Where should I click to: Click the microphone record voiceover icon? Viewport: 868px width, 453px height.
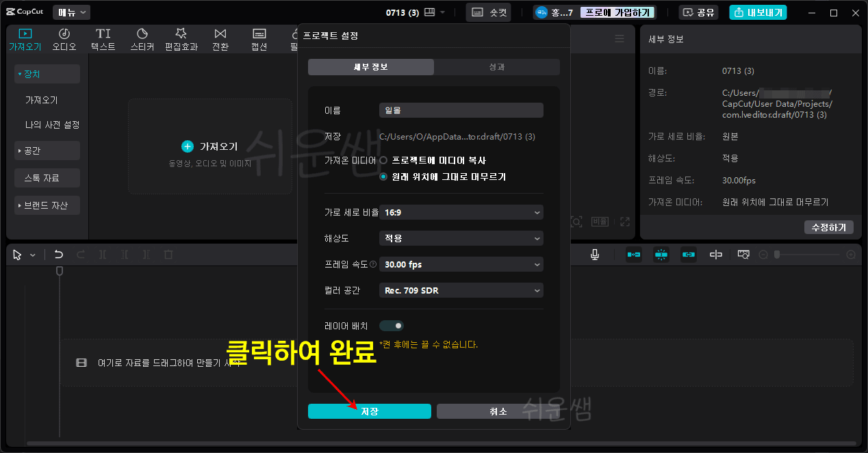click(595, 255)
